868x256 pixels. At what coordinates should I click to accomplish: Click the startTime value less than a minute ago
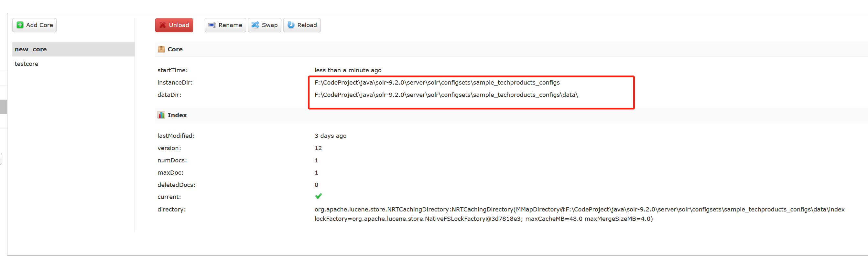(348, 70)
